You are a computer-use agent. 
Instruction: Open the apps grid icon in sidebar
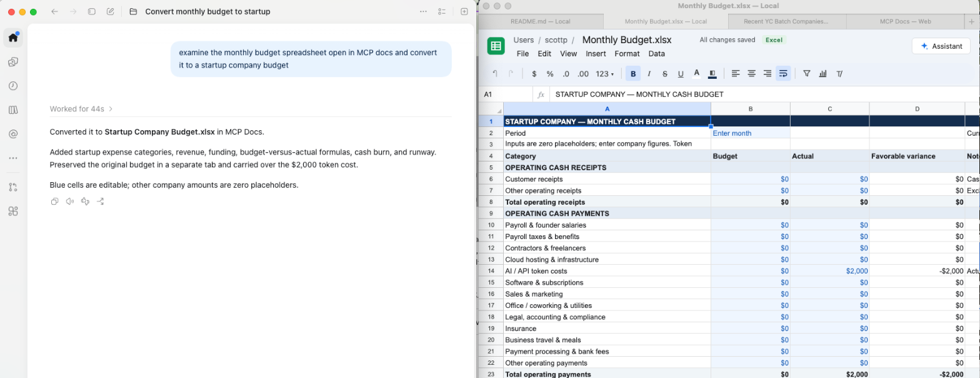click(13, 211)
